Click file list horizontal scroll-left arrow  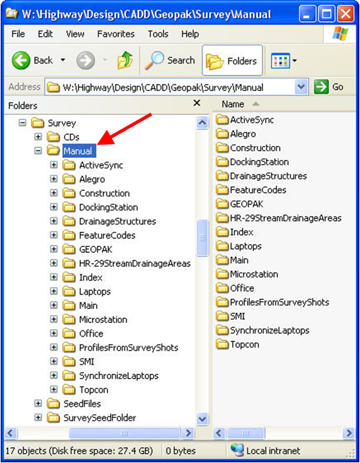(219, 433)
